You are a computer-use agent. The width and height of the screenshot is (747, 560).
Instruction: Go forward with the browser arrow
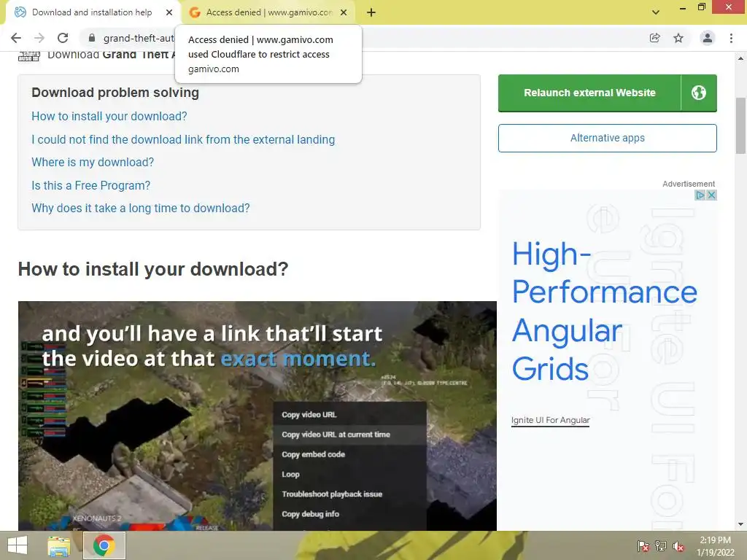[x=39, y=38]
